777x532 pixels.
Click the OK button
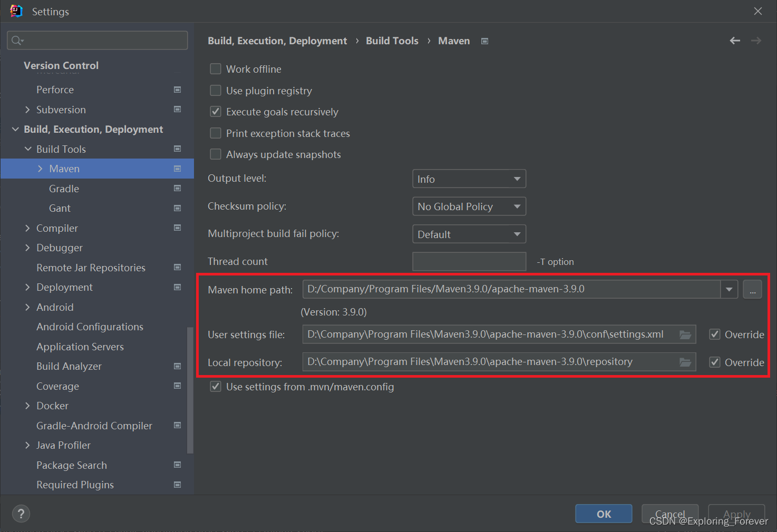click(x=604, y=514)
